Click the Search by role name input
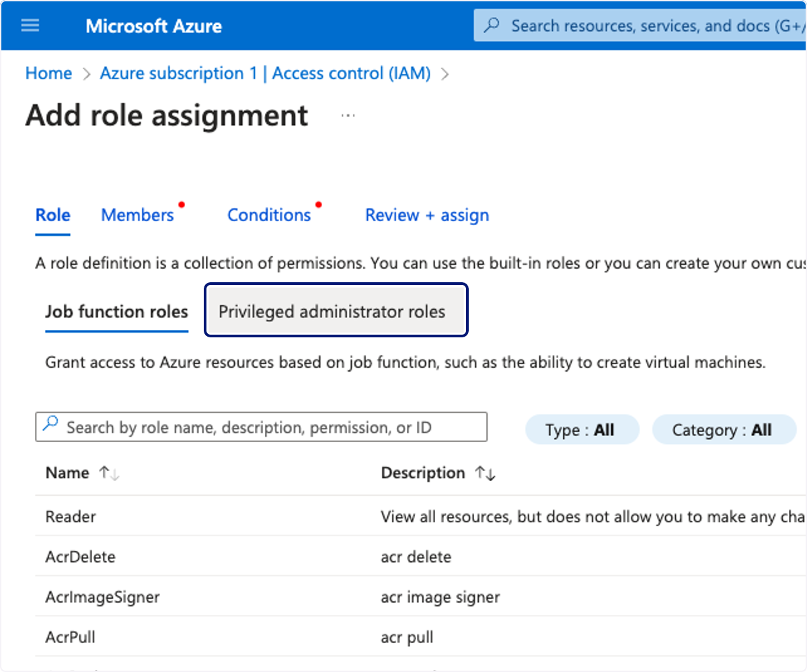807x672 pixels. 261,427
